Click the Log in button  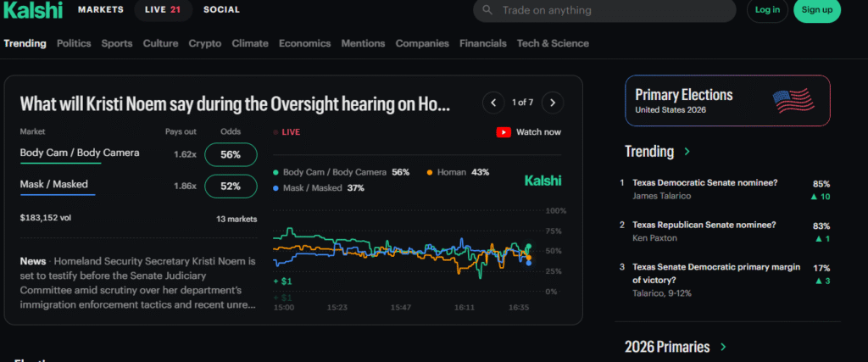coord(767,10)
